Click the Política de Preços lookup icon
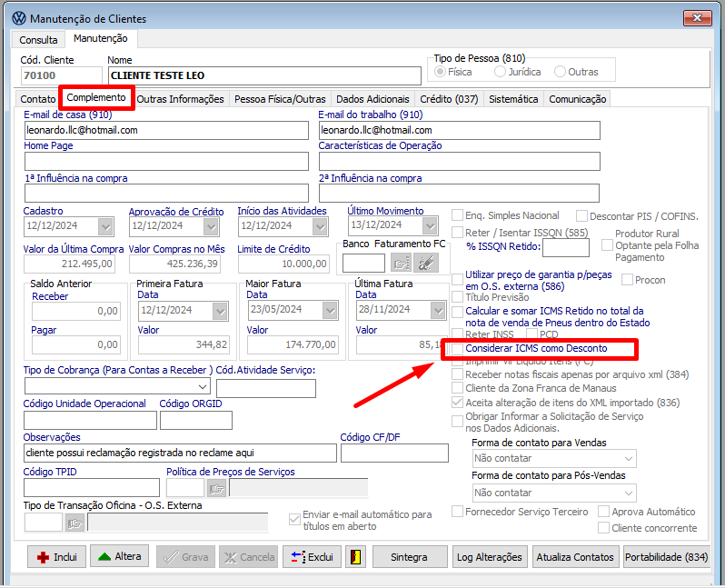The height and width of the screenshot is (588, 725). coord(217,489)
